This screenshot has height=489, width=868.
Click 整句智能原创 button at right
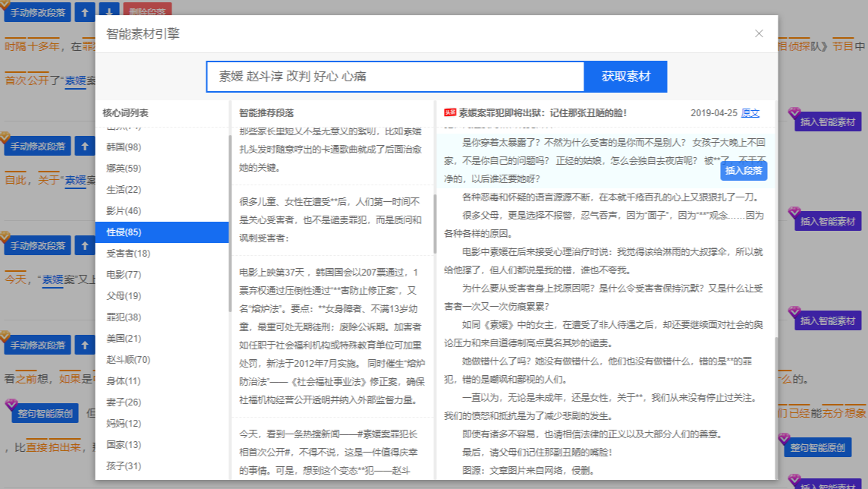click(x=818, y=447)
